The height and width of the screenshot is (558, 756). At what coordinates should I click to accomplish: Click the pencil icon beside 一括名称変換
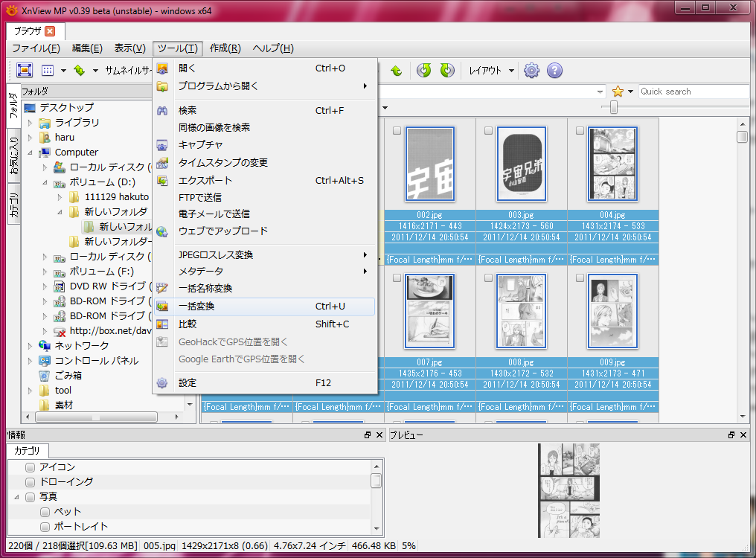[162, 289]
